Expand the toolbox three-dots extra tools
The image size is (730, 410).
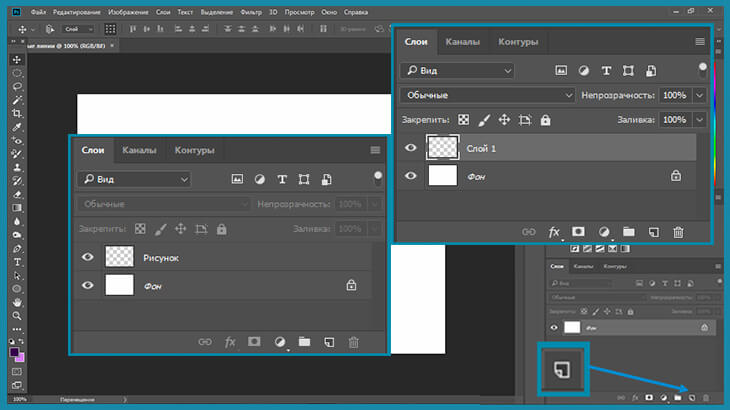point(17,329)
